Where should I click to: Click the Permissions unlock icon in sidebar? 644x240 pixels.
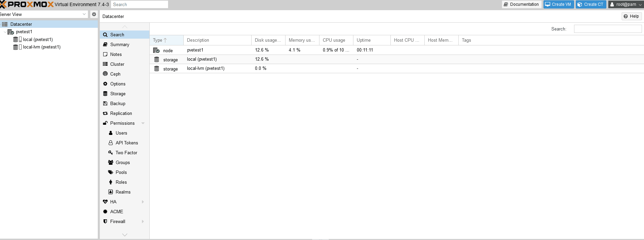[x=105, y=123]
